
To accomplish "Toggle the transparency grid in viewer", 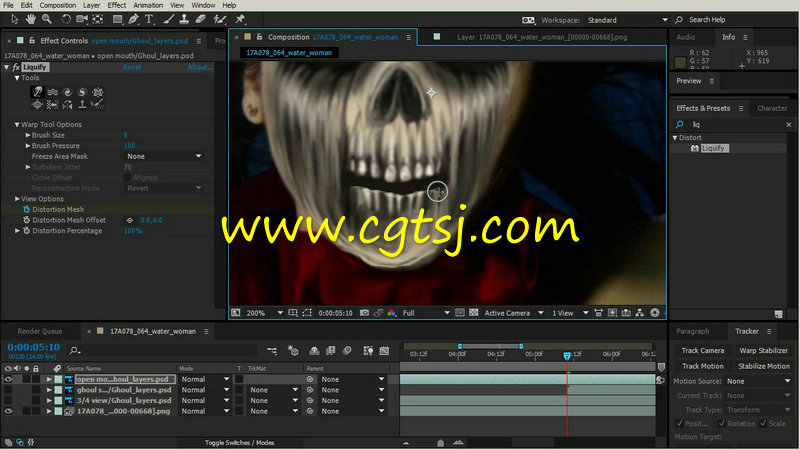I will [473, 313].
